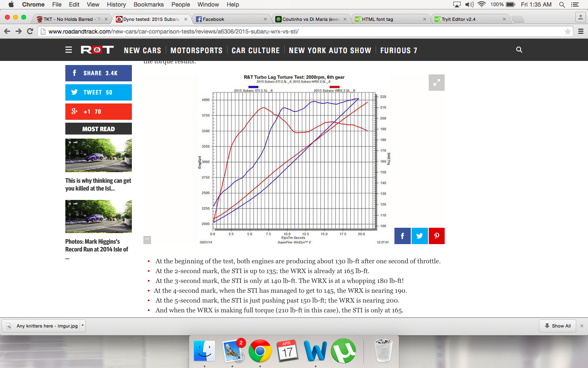Click the Facebook SHARE 3.4K button

coord(98,73)
